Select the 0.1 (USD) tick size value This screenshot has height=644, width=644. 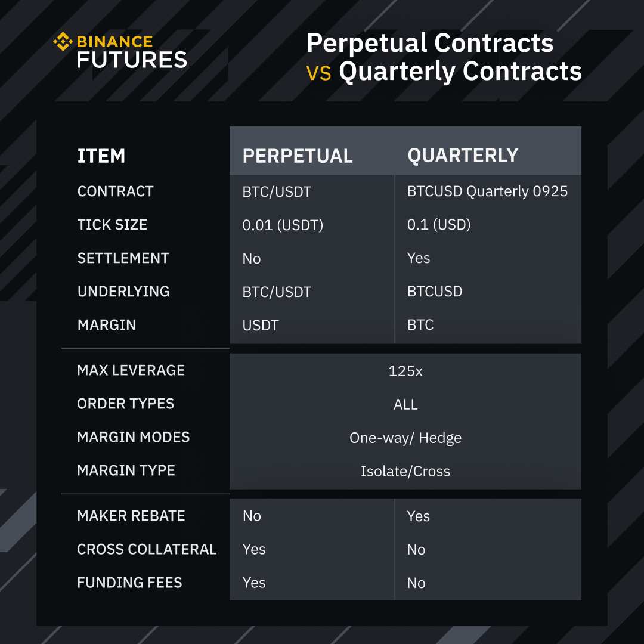click(439, 225)
